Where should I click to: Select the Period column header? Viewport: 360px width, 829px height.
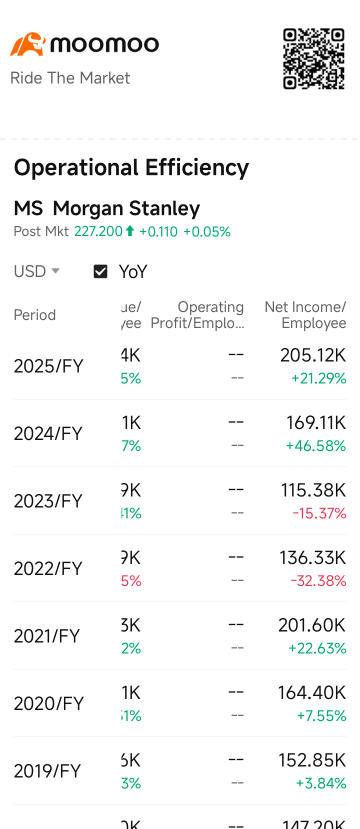[34, 315]
